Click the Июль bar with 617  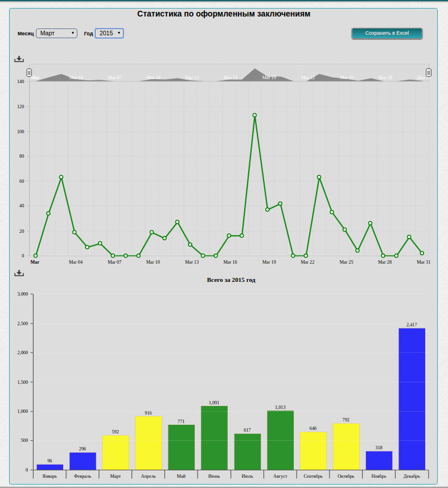pos(247,452)
